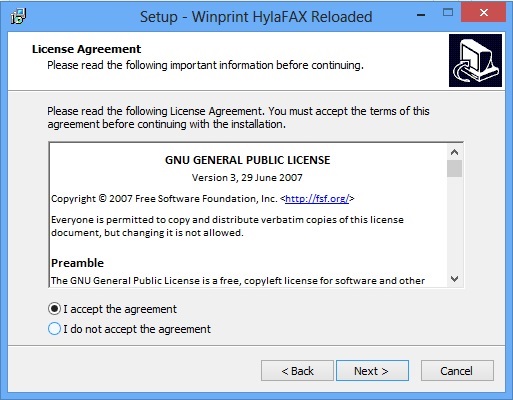Image resolution: width=513 pixels, height=400 pixels.
Task: Click the Preamble heading in license text
Action: click(x=77, y=263)
